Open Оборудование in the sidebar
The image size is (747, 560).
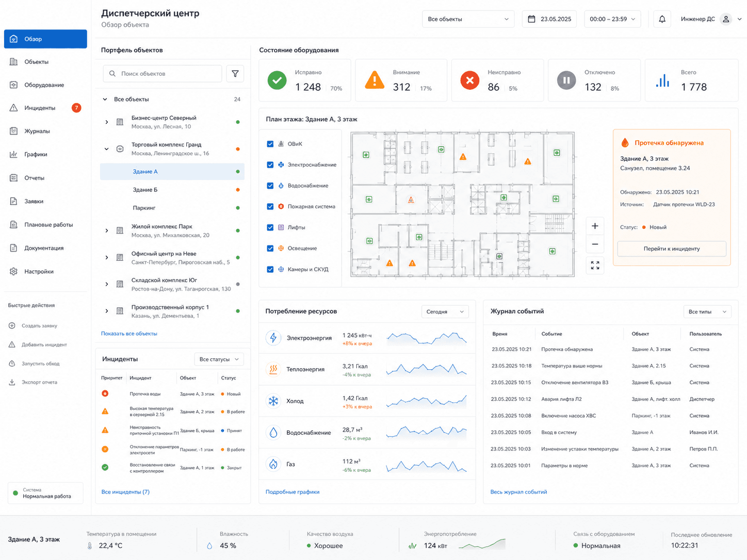(45, 85)
